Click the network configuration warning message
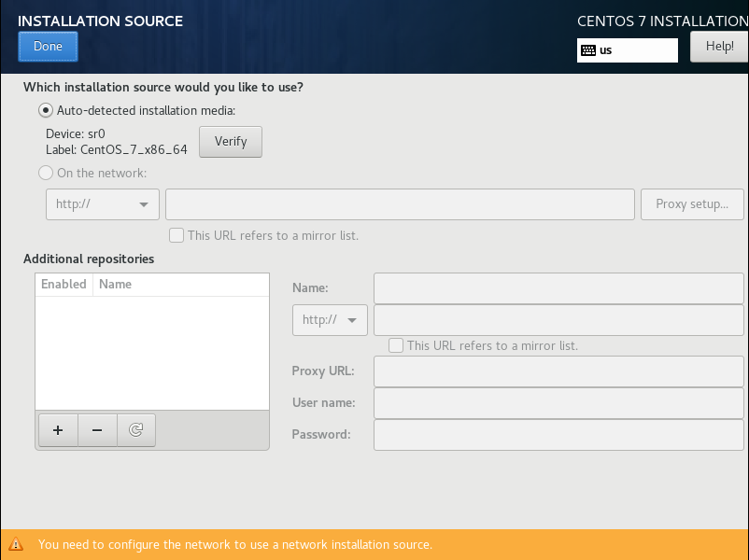749x560 pixels. point(235,545)
